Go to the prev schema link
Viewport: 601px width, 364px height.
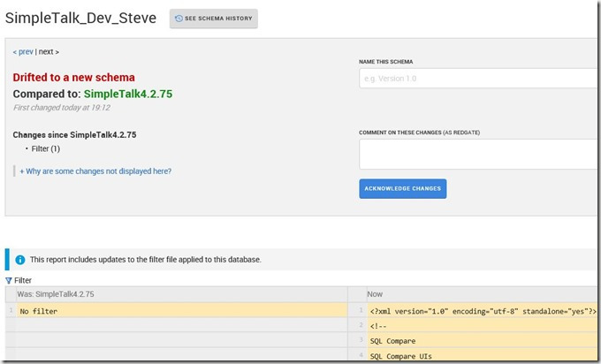coord(23,52)
